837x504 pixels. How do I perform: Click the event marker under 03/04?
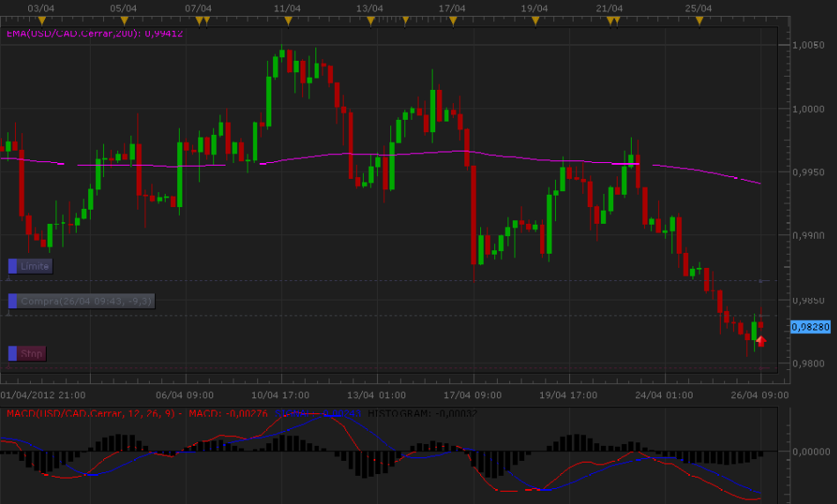coord(41,20)
